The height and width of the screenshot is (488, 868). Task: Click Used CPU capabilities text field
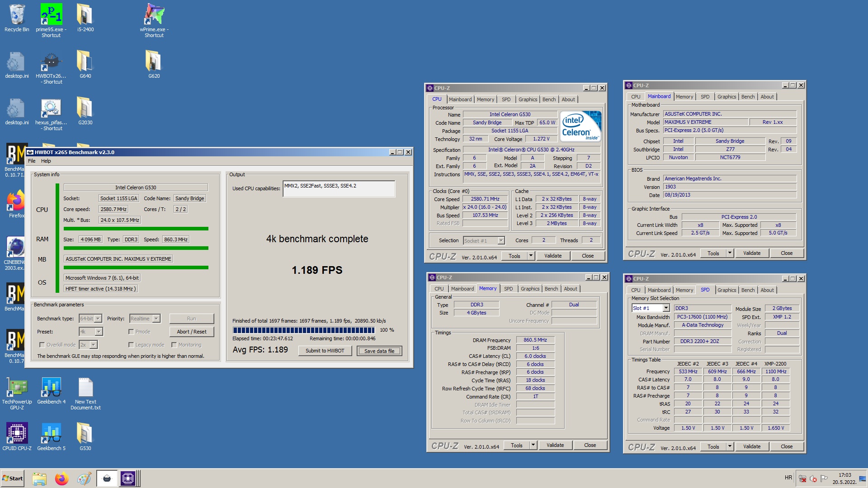click(x=339, y=189)
